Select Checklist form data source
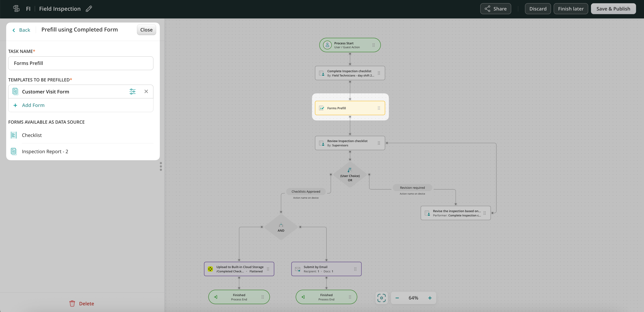Viewport: 644px width, 312px height. tap(32, 135)
